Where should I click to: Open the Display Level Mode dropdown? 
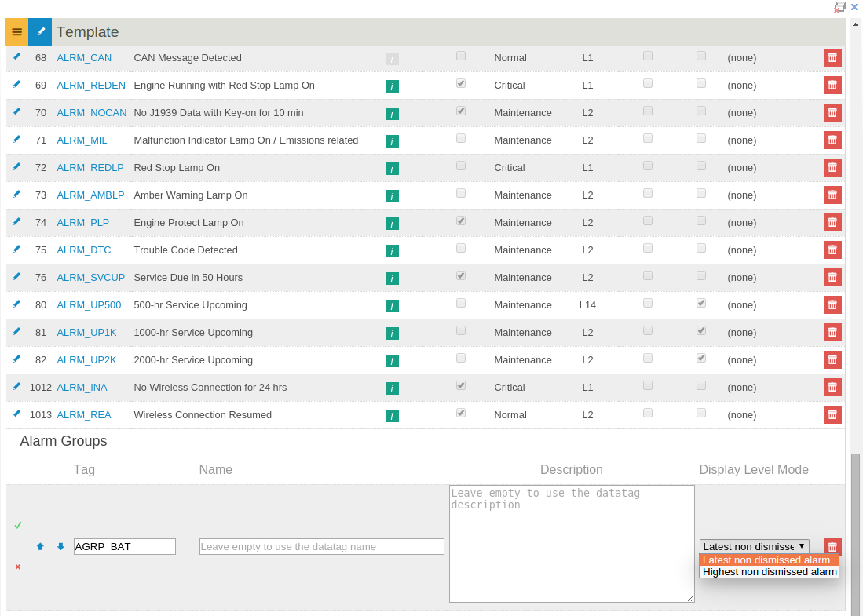[754, 546]
